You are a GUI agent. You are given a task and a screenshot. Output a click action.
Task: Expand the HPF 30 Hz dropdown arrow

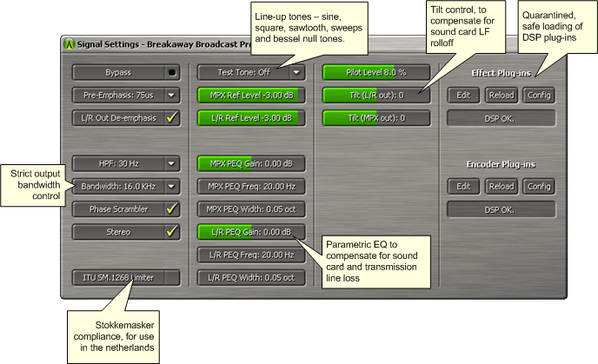click(x=172, y=164)
